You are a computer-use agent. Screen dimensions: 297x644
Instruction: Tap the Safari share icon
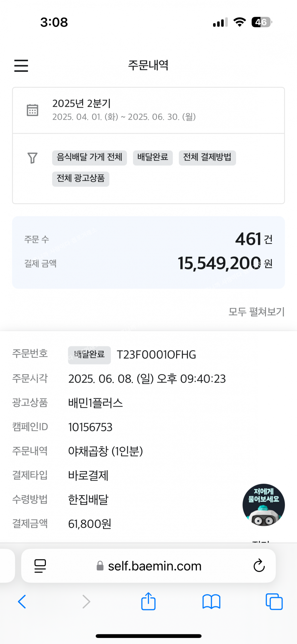(x=148, y=601)
